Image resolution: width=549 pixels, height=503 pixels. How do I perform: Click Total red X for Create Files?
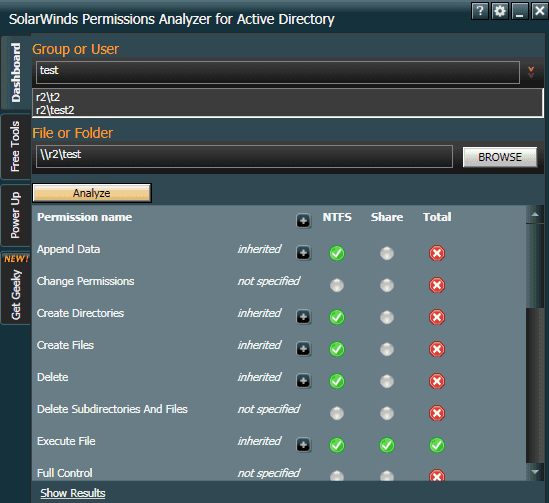coord(437,349)
